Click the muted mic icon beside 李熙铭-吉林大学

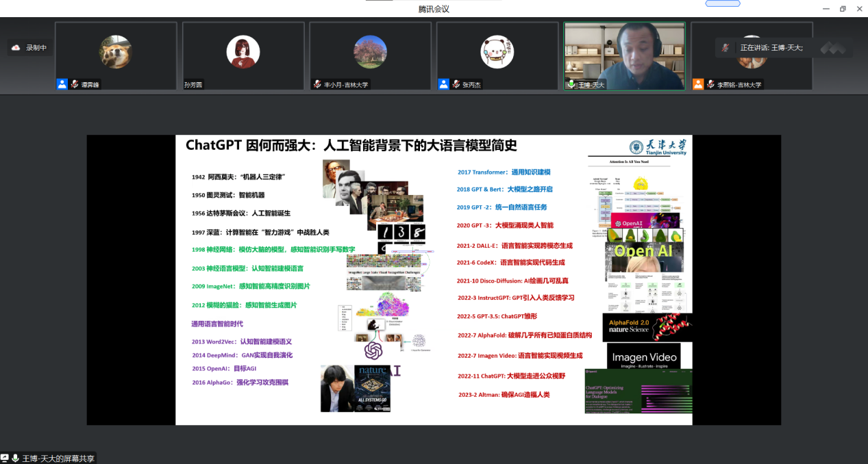click(x=710, y=84)
